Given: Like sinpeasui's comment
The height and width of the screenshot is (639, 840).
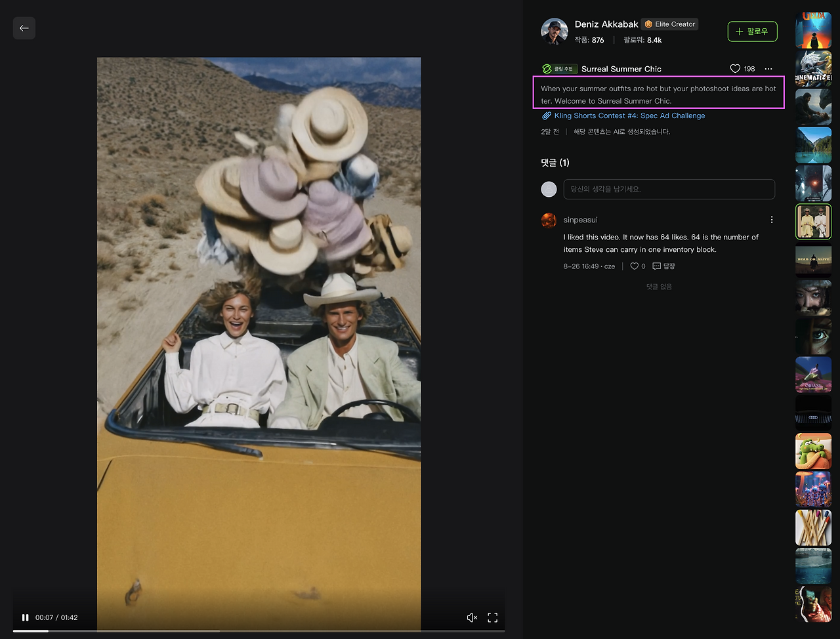Looking at the screenshot, I should pos(635,266).
